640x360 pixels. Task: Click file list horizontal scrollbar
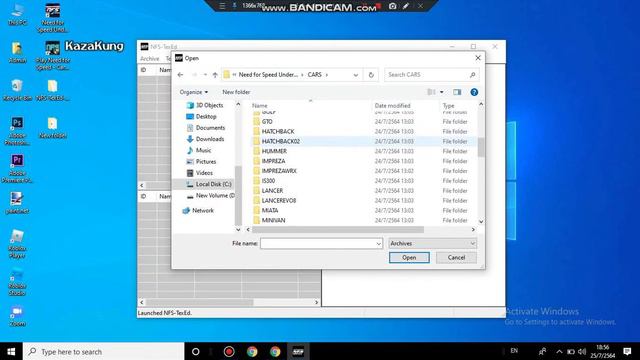(x=338, y=230)
